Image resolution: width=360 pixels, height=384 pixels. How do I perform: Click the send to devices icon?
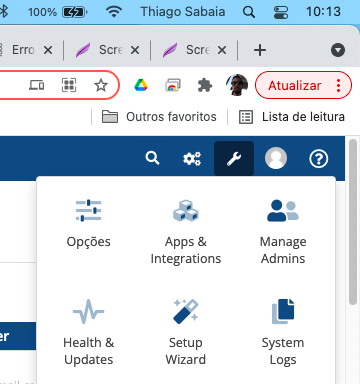[x=36, y=85]
